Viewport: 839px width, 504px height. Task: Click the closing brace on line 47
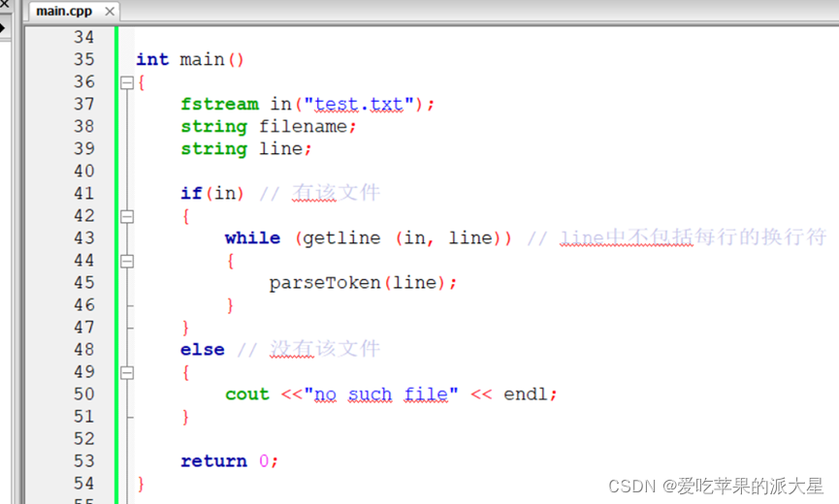tap(185, 328)
